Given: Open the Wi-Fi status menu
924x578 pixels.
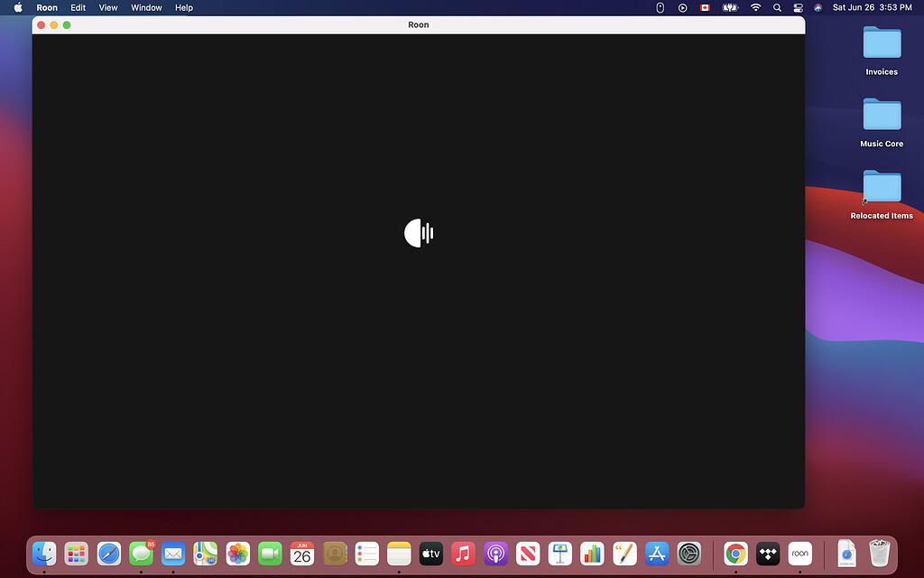Looking at the screenshot, I should (755, 7).
